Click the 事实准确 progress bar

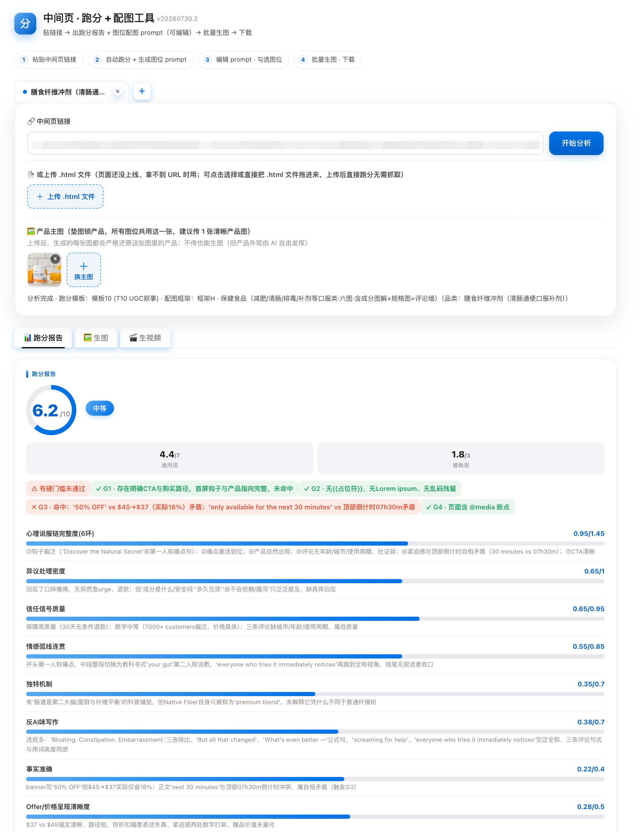tap(315, 779)
